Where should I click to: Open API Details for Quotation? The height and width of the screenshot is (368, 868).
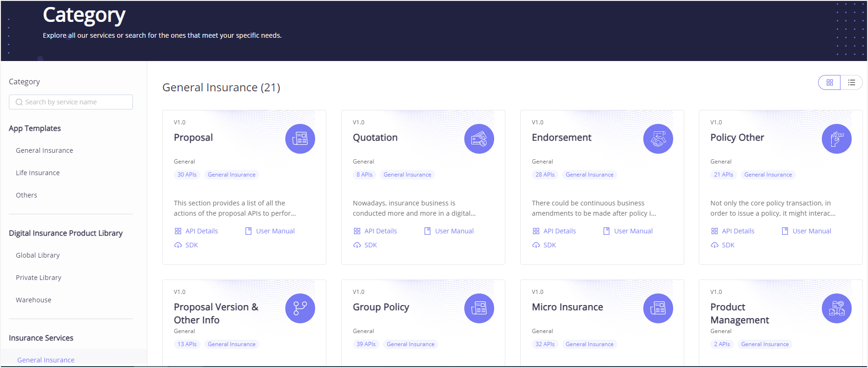click(375, 231)
